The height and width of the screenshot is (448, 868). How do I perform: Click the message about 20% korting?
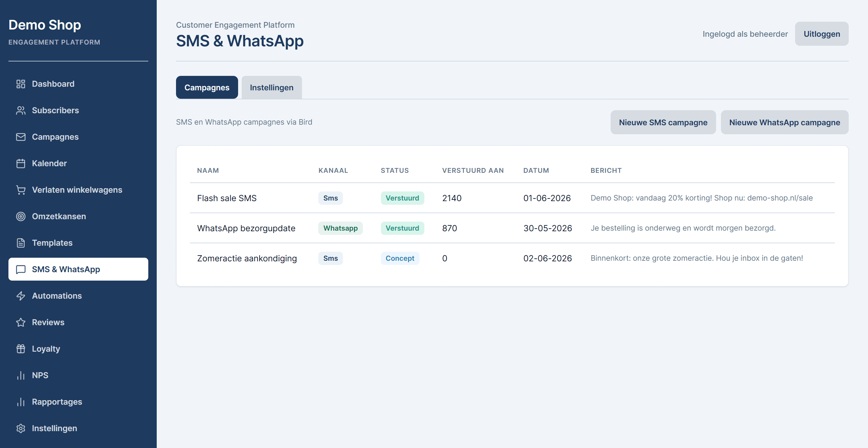point(702,198)
